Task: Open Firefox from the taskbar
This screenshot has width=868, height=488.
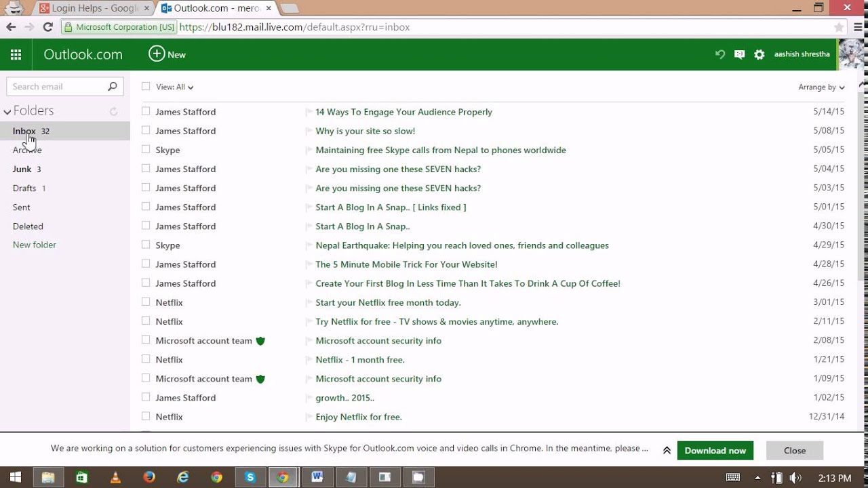Action: 149,477
